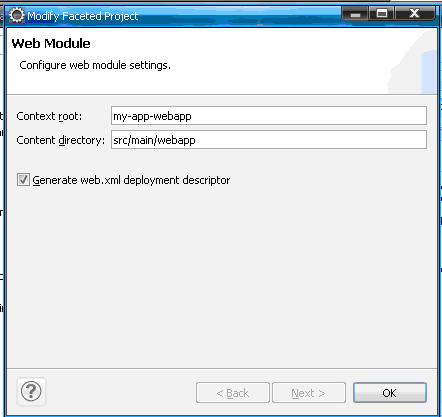Click the < Back button

point(233,393)
